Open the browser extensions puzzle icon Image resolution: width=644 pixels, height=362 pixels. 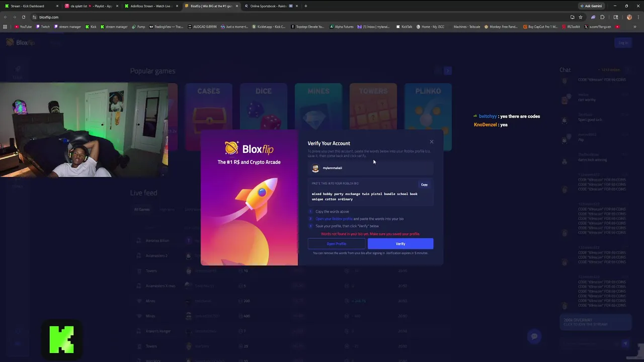pyautogui.click(x=602, y=17)
